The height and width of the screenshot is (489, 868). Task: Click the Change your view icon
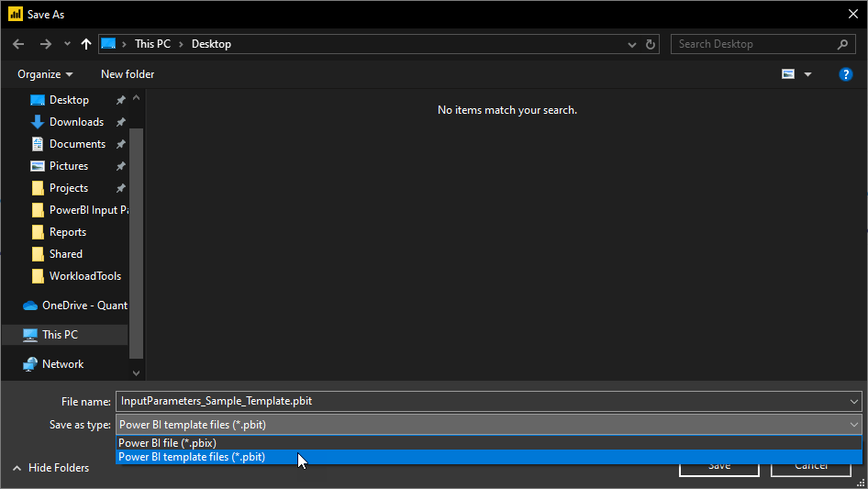point(788,74)
